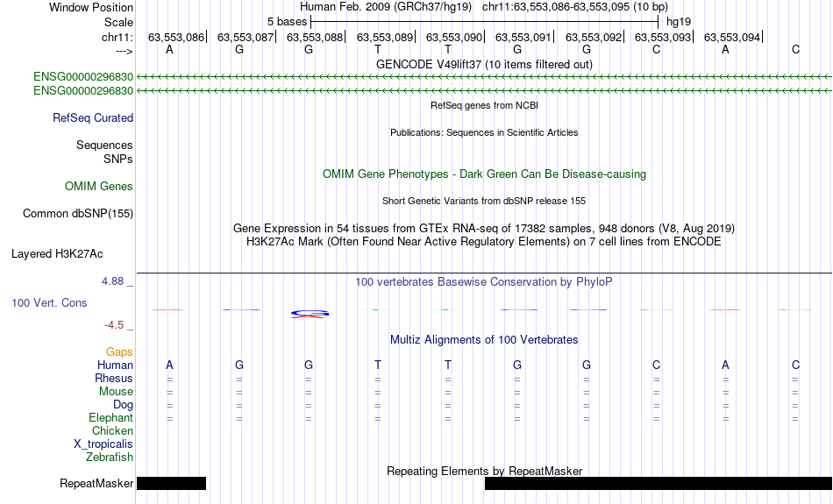Click the Human row base A under 63,553,086
Screen dimensions: 833x504
(169, 366)
